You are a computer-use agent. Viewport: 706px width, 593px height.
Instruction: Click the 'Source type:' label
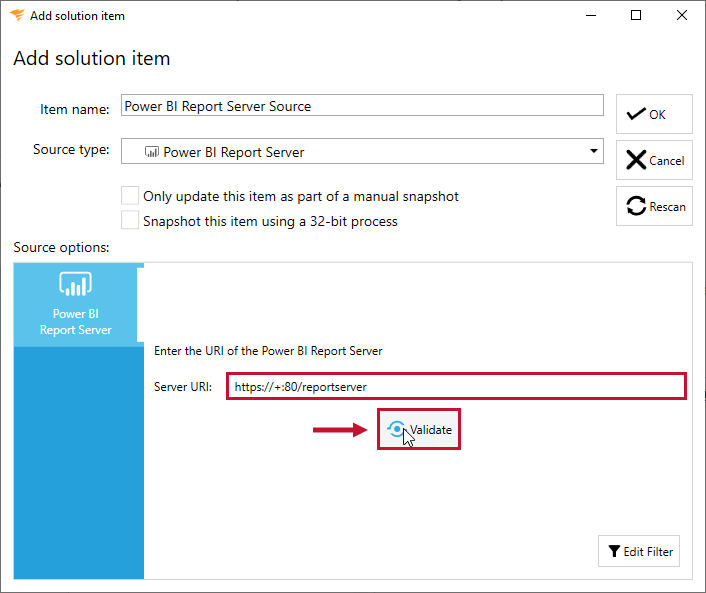(71, 149)
